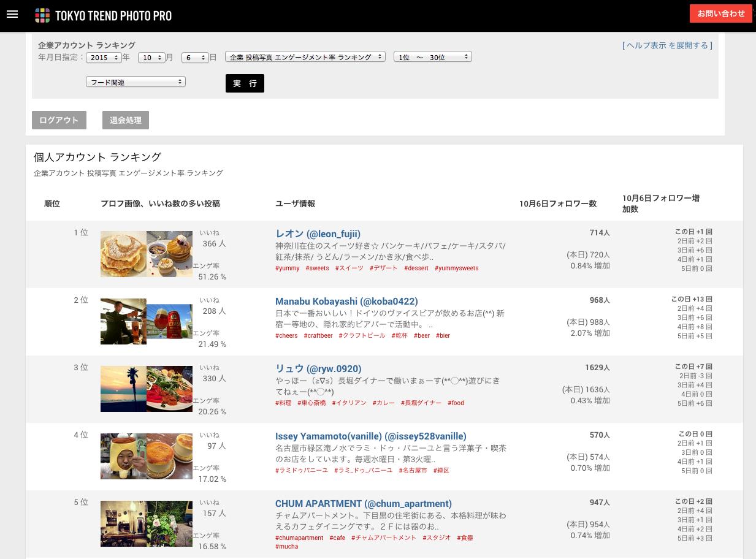Open Manabu Kobayashi's profile image

(x=123, y=321)
